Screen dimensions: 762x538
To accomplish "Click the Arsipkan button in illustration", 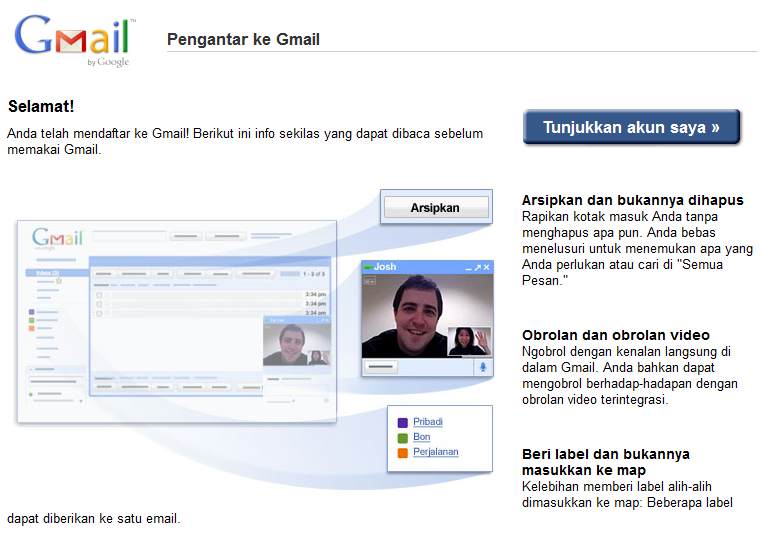I will click(436, 208).
